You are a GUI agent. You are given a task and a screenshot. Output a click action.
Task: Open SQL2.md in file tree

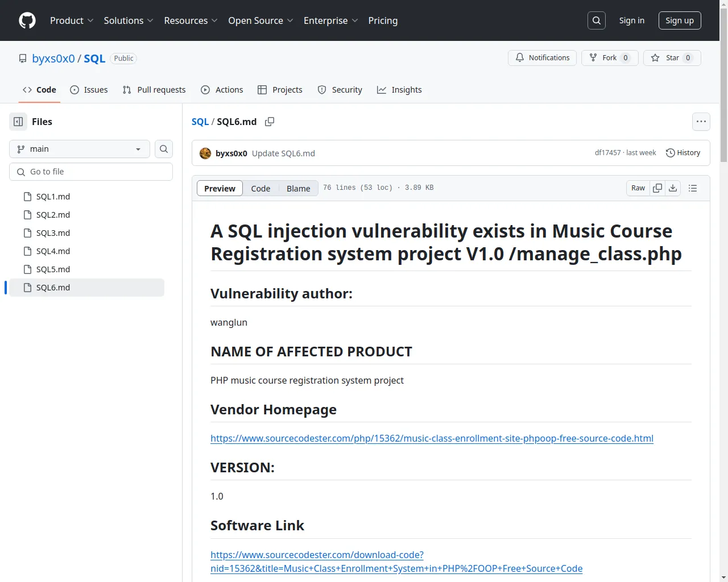(86, 215)
